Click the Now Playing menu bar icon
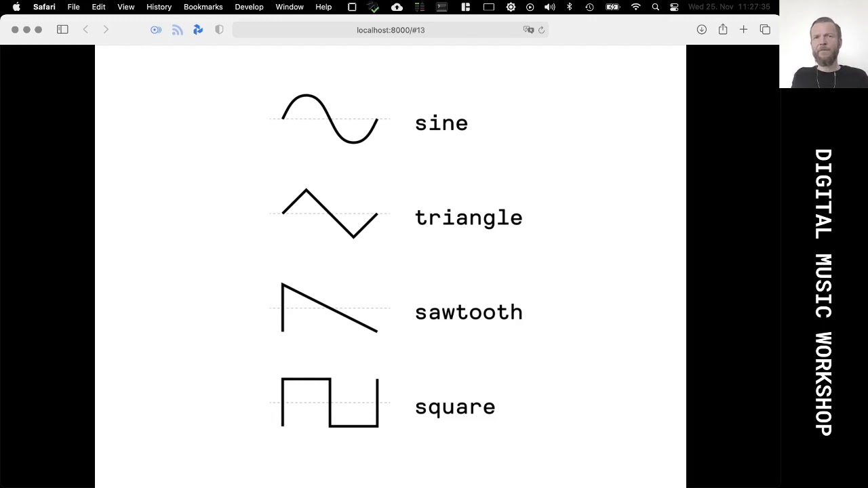 [x=530, y=7]
